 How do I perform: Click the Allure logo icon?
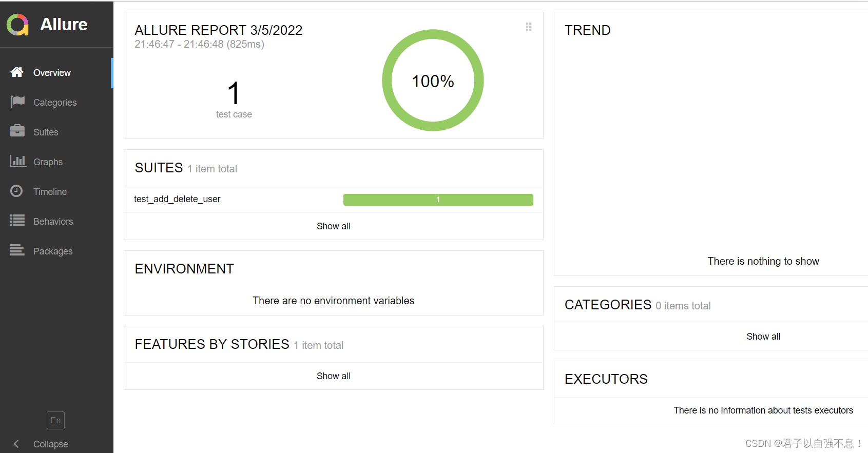17,25
